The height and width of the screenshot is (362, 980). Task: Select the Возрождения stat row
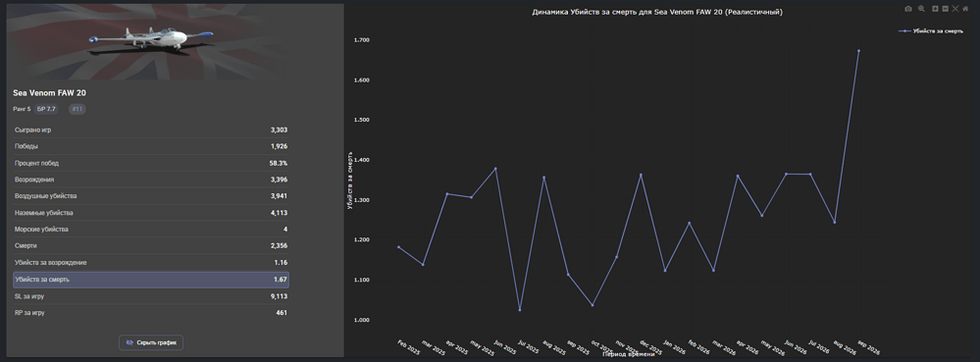coord(151,180)
